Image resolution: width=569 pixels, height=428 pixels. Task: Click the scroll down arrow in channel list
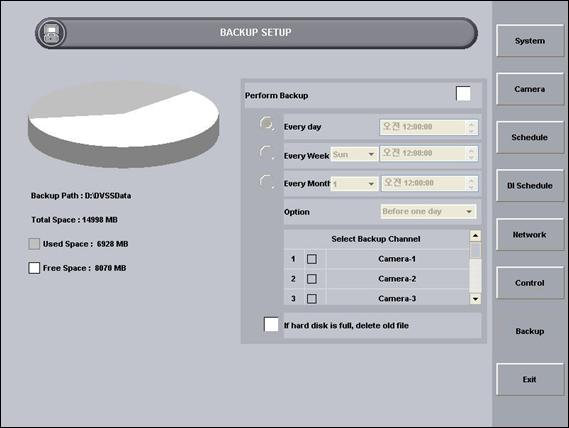point(475,299)
